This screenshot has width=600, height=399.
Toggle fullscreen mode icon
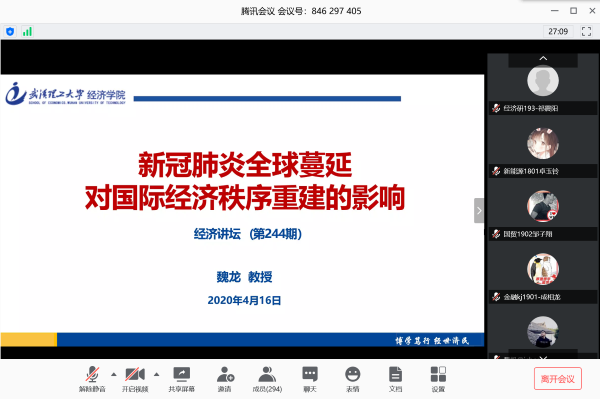coord(586,31)
